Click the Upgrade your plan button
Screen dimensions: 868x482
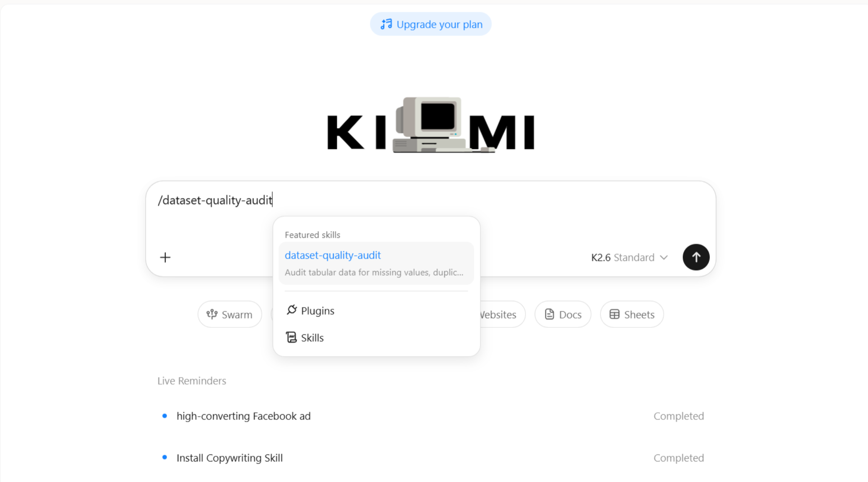(x=431, y=24)
